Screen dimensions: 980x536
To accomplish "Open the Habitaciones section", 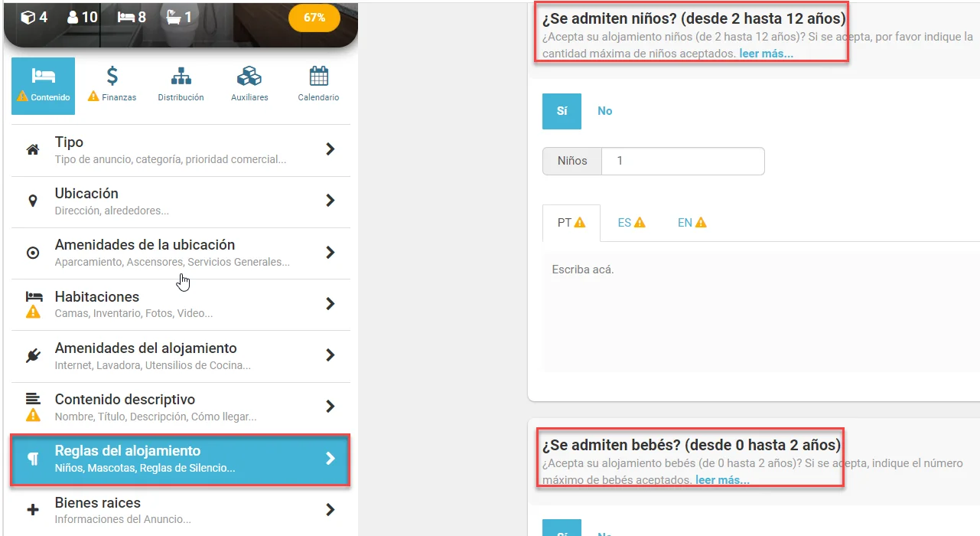I will [181, 305].
